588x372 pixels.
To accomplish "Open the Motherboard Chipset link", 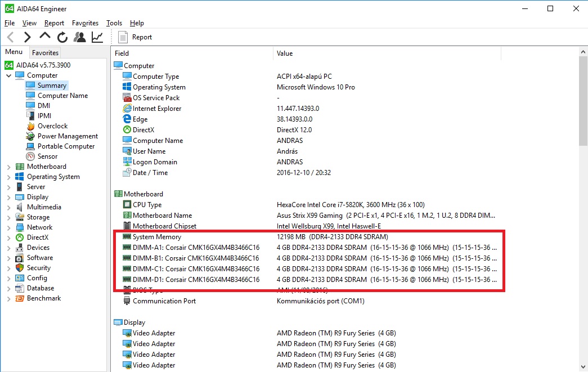I will pyautogui.click(x=165, y=226).
